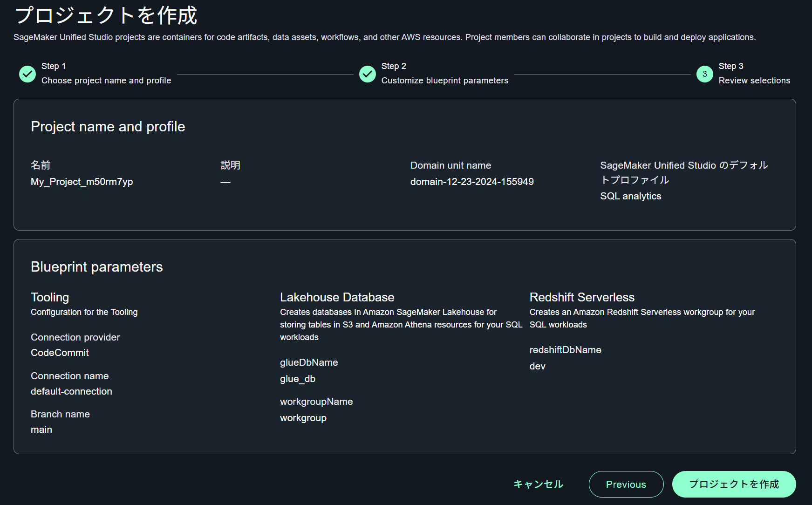Viewport: 812px width, 505px height.
Task: Click the Branch name label
Action: click(61, 414)
